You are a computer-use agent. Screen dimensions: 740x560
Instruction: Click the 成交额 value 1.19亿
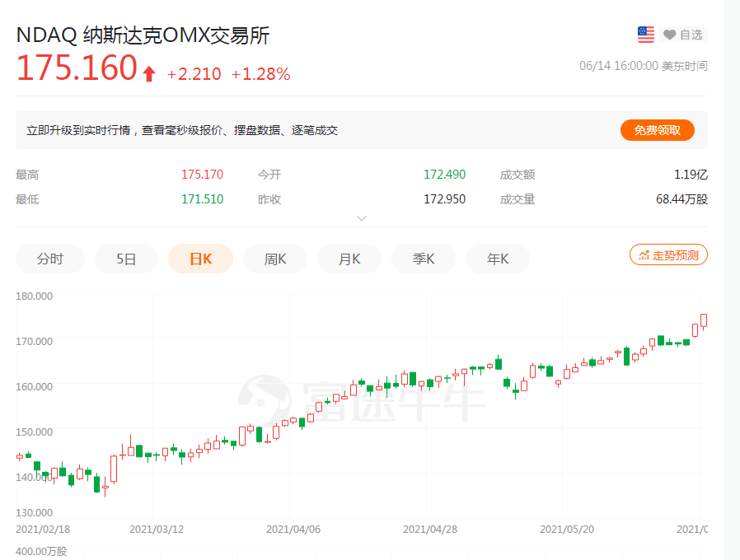pyautogui.click(x=691, y=175)
